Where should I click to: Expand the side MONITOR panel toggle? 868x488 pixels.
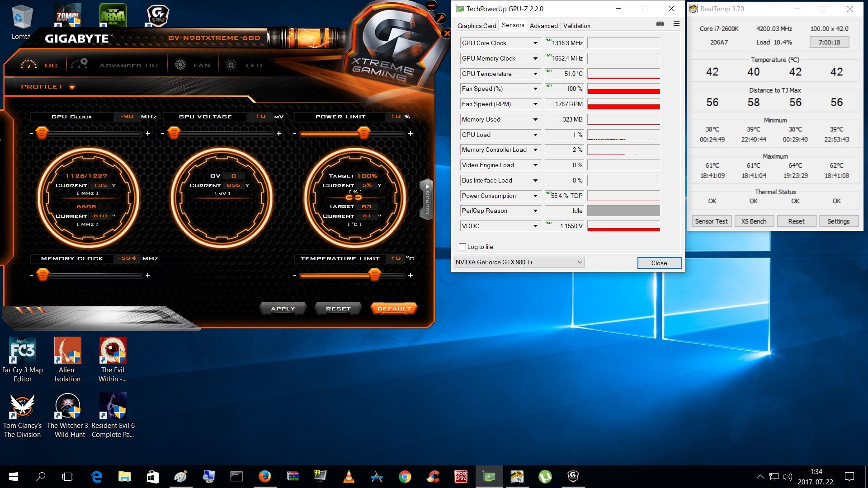coord(426,199)
